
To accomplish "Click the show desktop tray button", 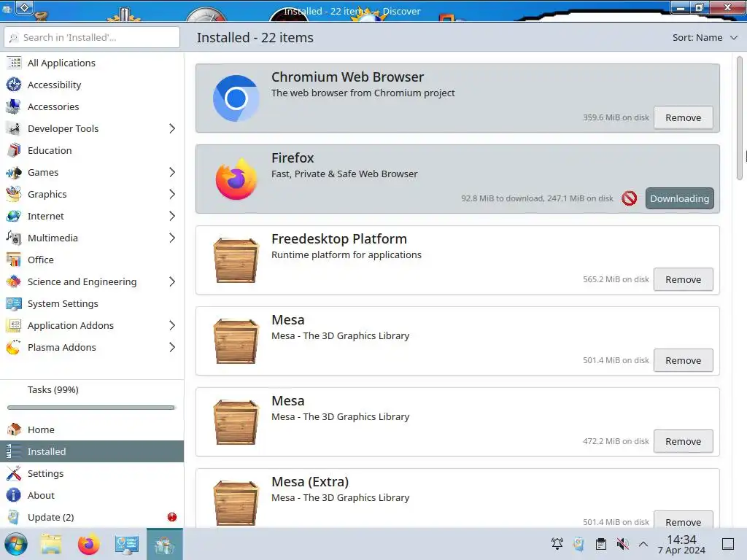I will [x=728, y=544].
